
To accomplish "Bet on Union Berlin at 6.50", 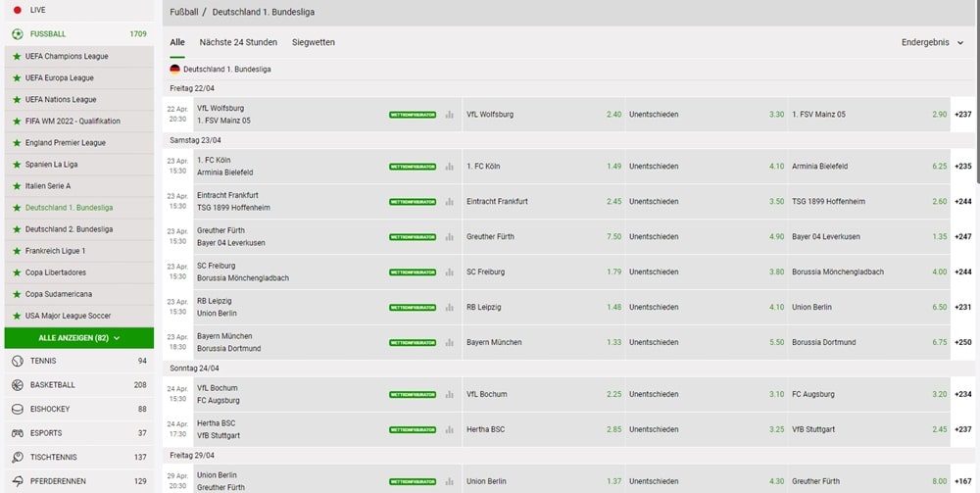I will (868, 308).
